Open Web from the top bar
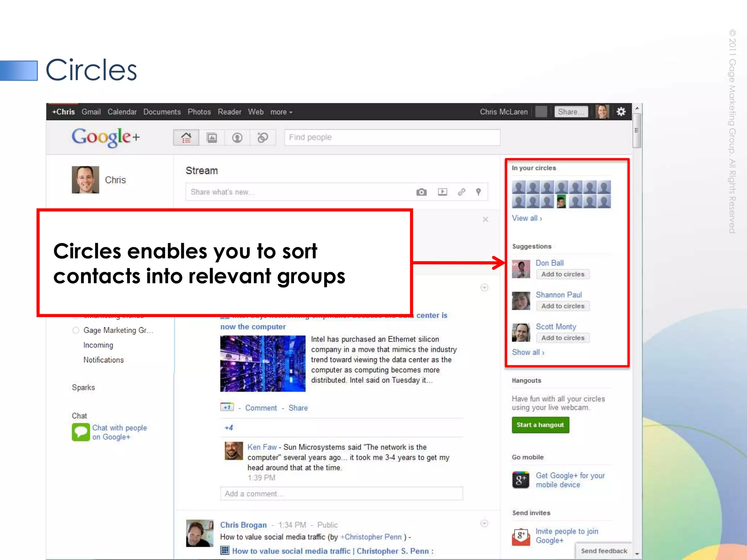The image size is (747, 560). [256, 112]
